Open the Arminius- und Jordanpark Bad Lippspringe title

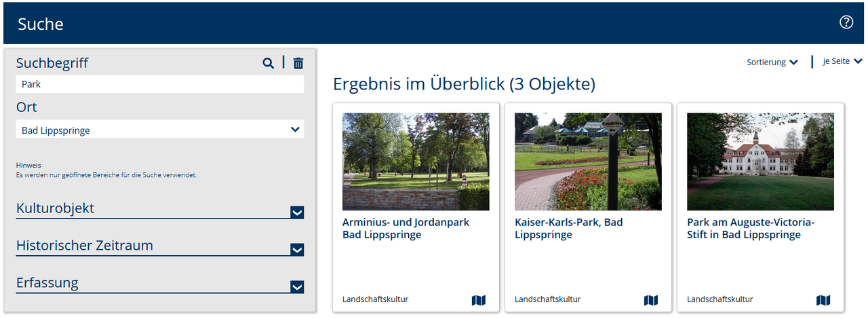pos(406,228)
